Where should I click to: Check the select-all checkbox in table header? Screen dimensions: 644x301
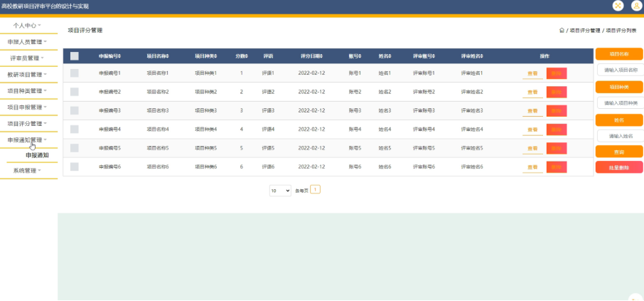click(75, 56)
